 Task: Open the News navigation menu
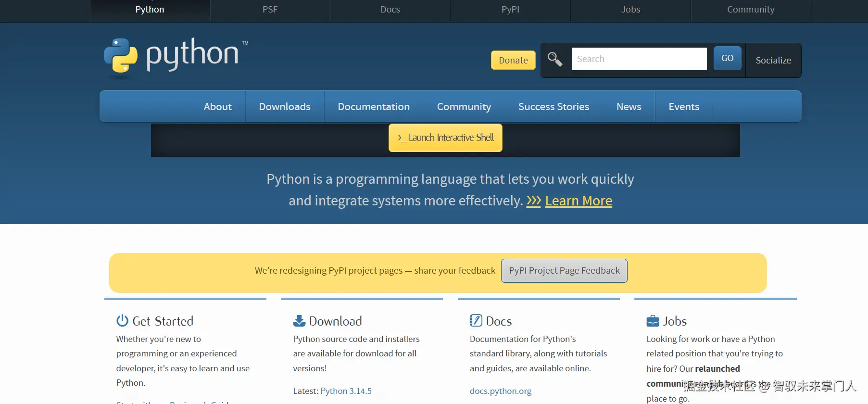pyautogui.click(x=629, y=107)
